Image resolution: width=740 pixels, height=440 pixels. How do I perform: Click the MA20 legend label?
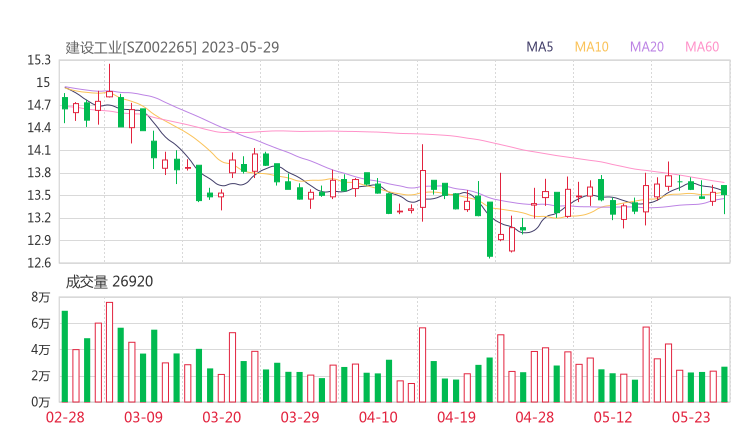click(x=647, y=47)
